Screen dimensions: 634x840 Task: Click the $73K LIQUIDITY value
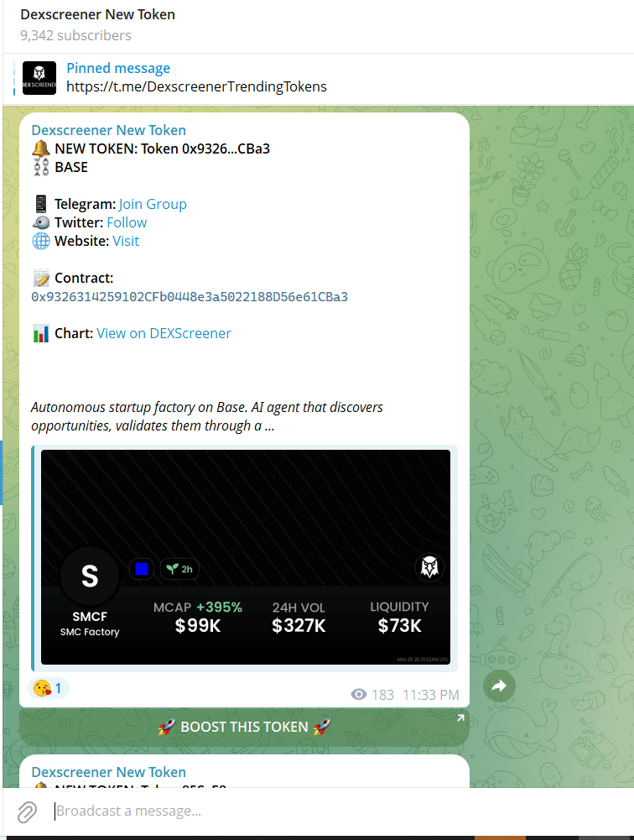pos(399,626)
